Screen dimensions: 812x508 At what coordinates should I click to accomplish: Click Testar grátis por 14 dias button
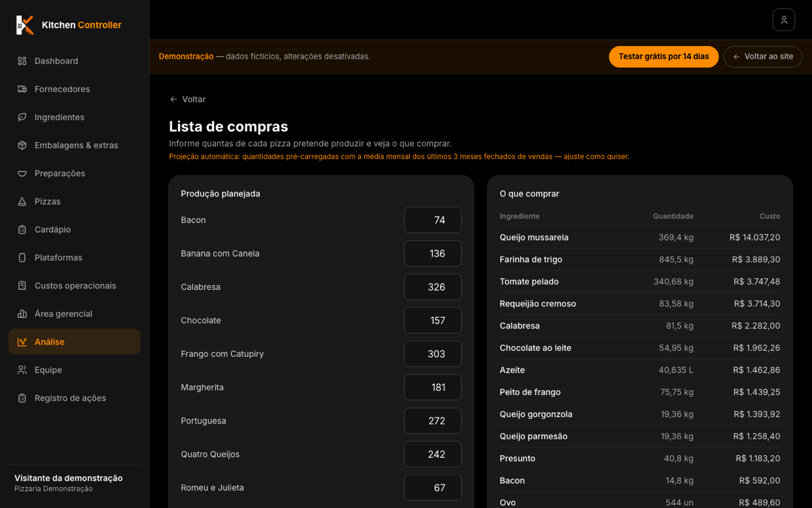[x=664, y=57]
